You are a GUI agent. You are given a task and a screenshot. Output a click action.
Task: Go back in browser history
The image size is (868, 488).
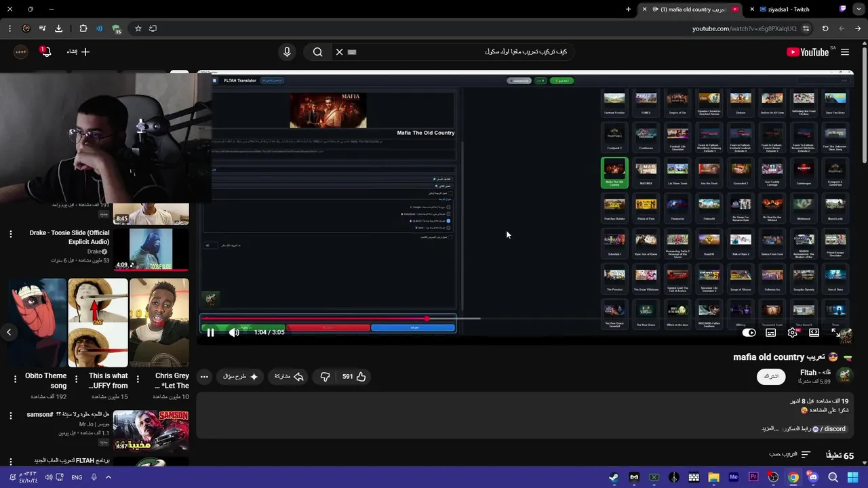pyautogui.click(x=858, y=28)
